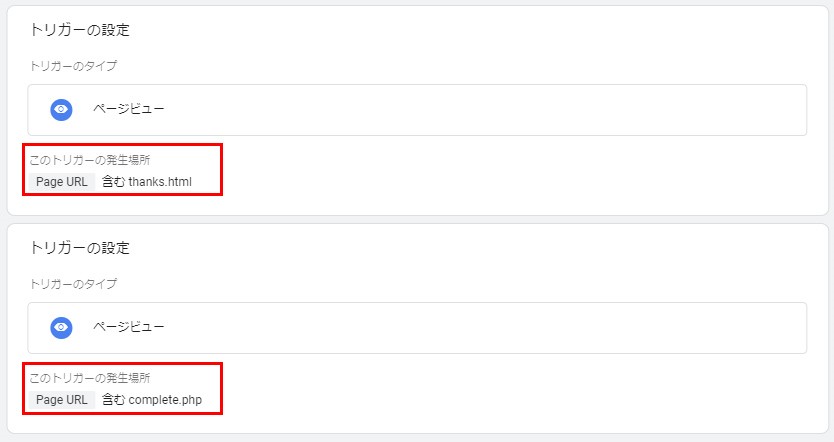Open the thanks.html condition value
This screenshot has height=442, width=834.
point(160,182)
